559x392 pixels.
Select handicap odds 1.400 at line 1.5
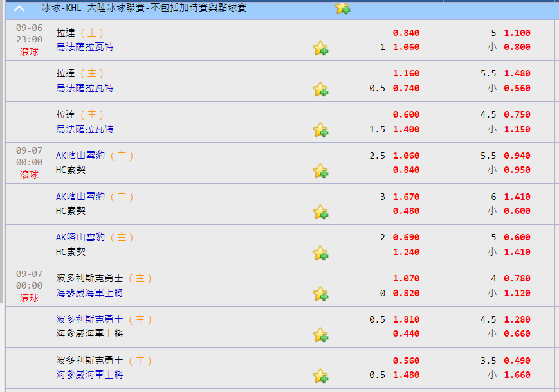coord(406,129)
